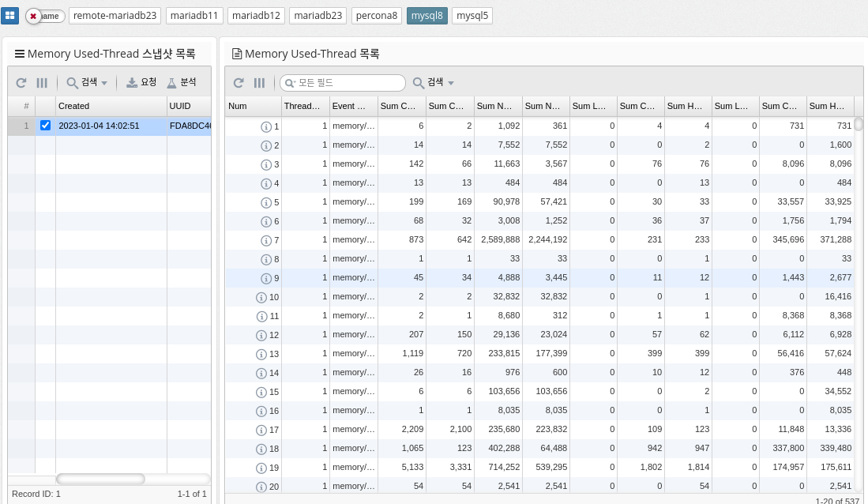Open column chooser in thread list toolbar
868x504 pixels.
tap(259, 83)
